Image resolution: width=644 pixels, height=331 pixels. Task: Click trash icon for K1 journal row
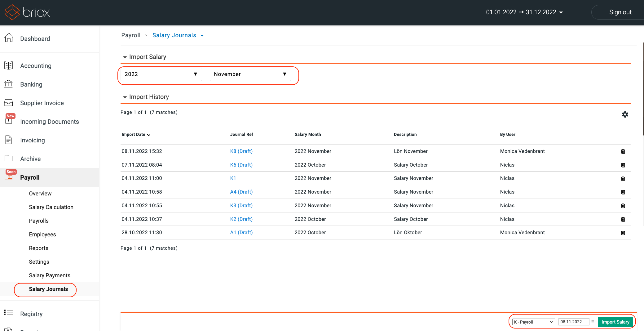point(623,178)
